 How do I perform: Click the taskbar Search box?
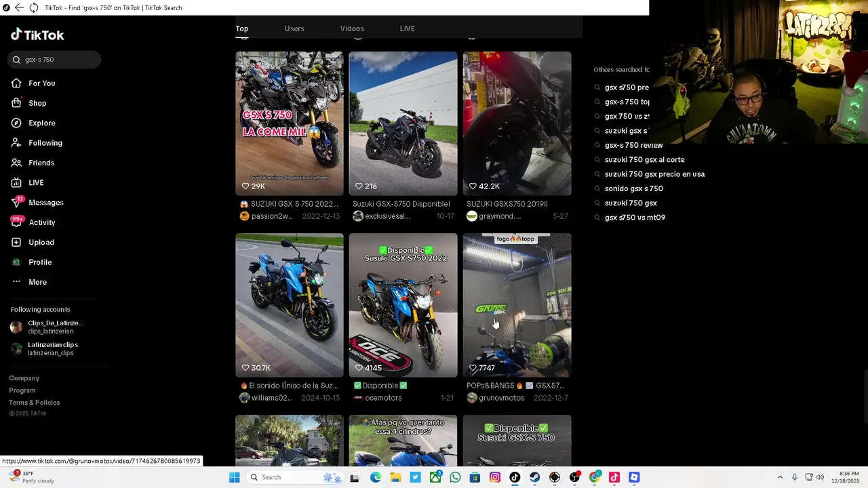(295, 478)
